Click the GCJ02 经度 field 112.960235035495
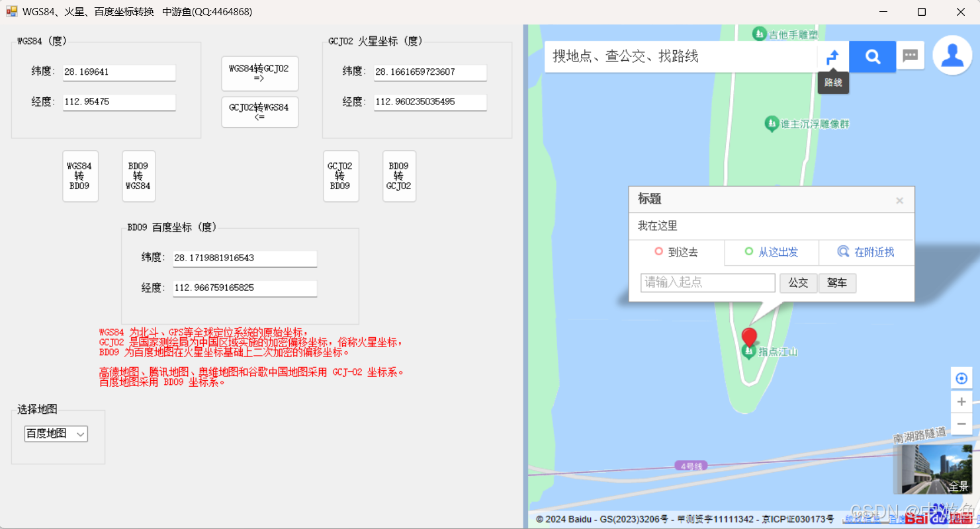Viewport: 980px width, 529px height. pos(430,102)
